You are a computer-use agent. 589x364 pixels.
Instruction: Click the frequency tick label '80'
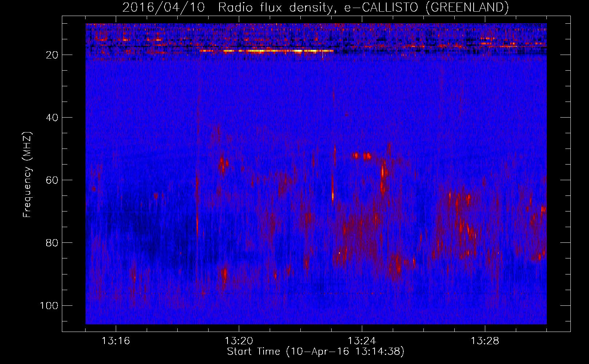[x=52, y=243]
